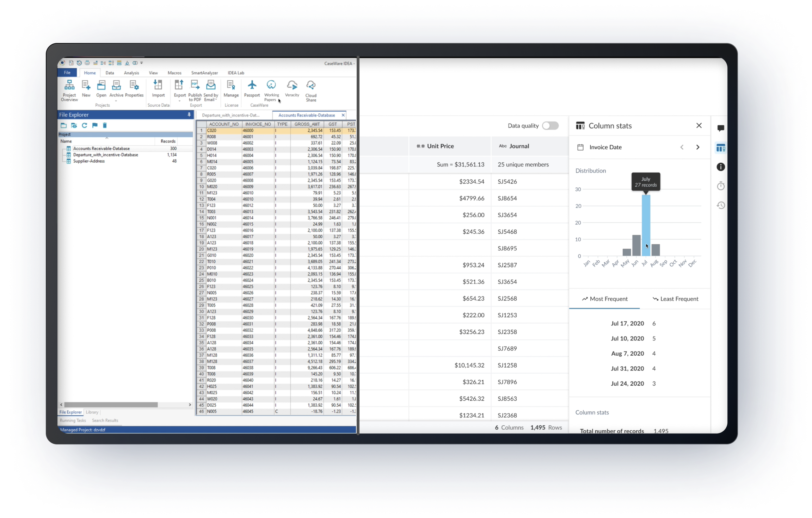Click the trash icon in File Explorer toolbar
This screenshot has width=812, height=518.
click(105, 125)
